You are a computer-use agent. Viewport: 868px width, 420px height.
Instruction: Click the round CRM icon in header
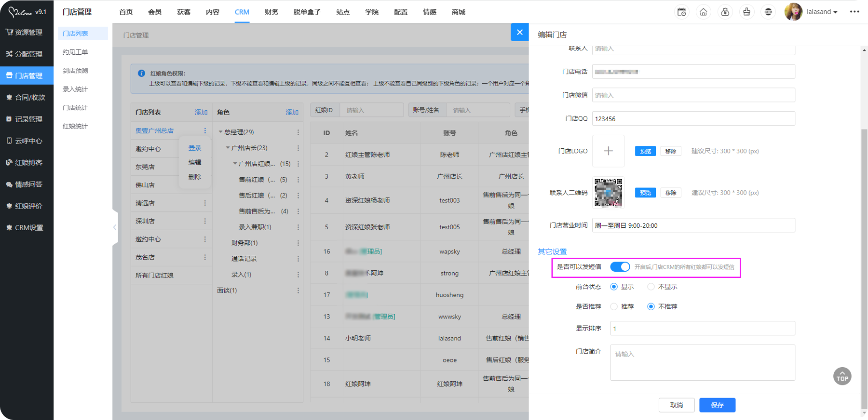(768, 12)
